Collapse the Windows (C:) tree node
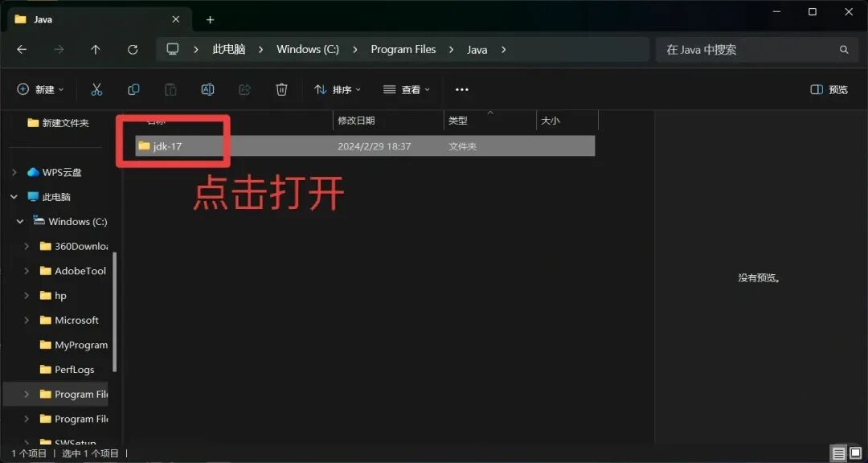The width and height of the screenshot is (868, 463). (20, 222)
